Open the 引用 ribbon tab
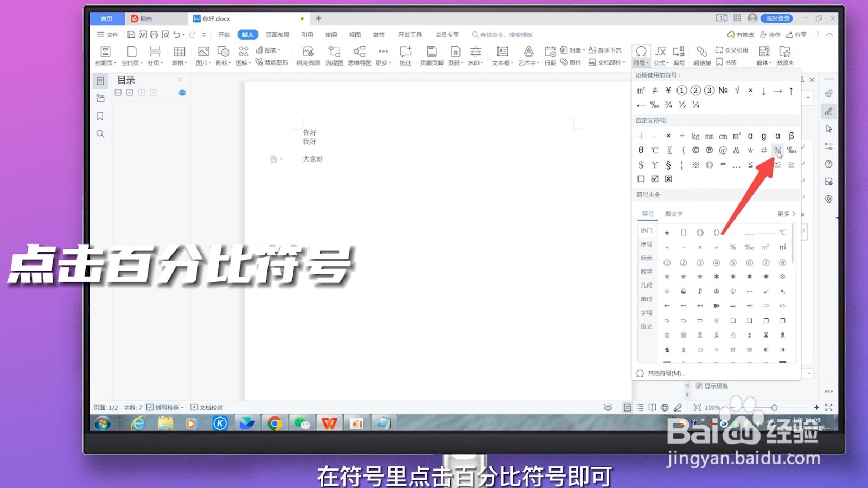 (x=307, y=34)
